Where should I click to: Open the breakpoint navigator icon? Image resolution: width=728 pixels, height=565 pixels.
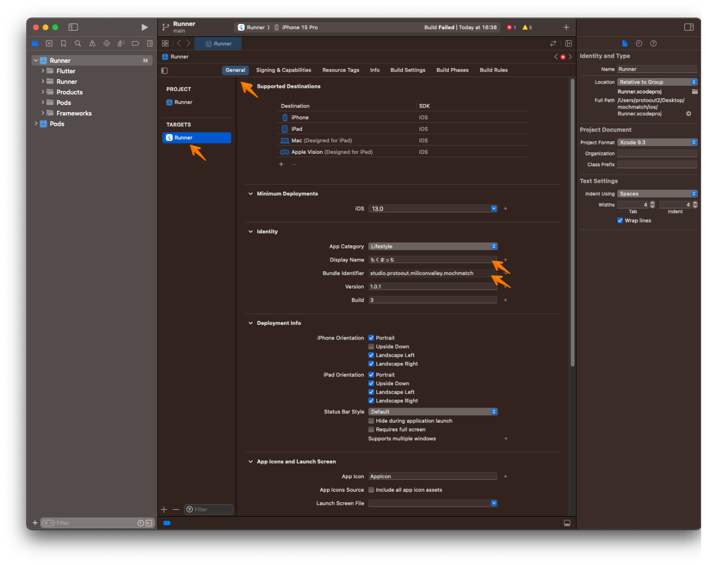(135, 44)
